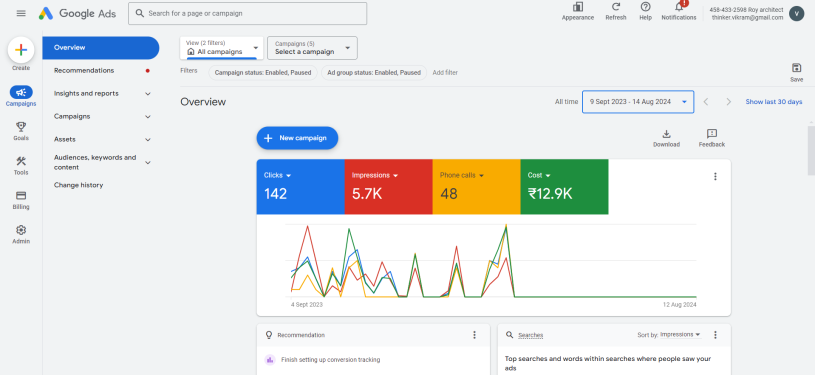The height and width of the screenshot is (375, 815).
Task: Open the Tools section
Action: click(21, 165)
